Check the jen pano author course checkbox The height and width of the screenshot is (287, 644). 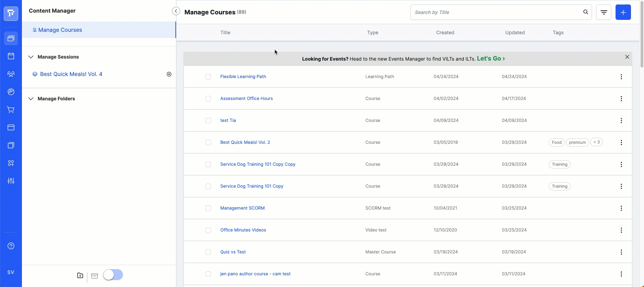pyautogui.click(x=208, y=274)
